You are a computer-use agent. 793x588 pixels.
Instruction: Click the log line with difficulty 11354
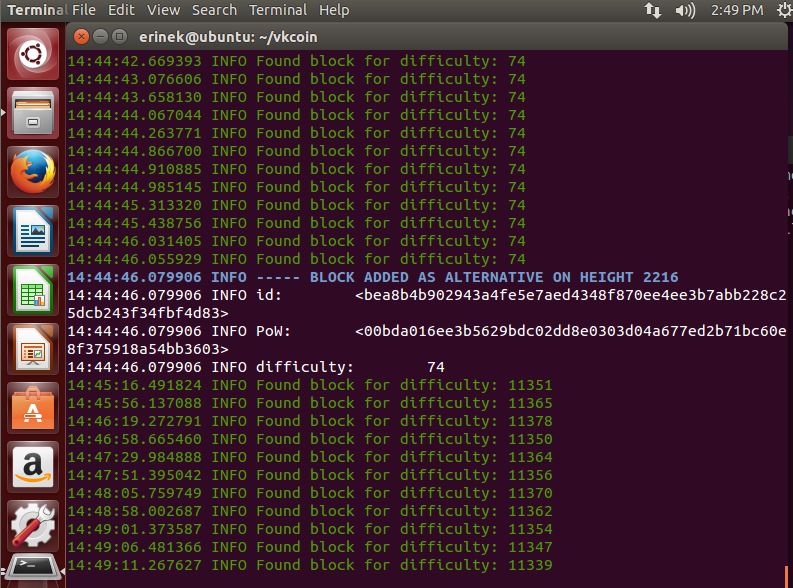pyautogui.click(x=310, y=529)
